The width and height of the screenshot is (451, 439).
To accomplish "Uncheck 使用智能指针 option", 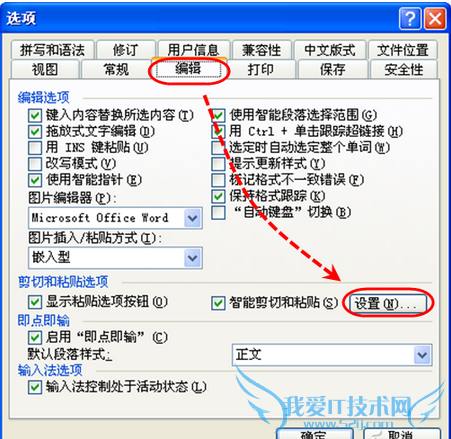I will 35,180.
